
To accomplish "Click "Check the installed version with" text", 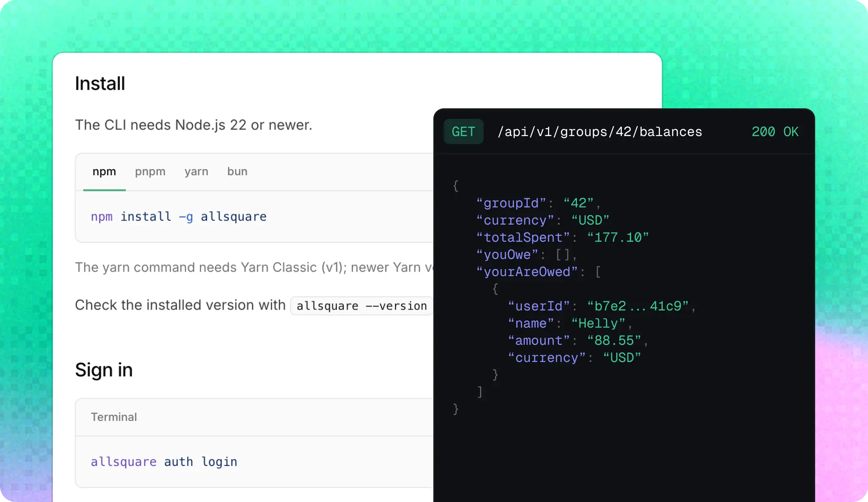I will click(180, 305).
